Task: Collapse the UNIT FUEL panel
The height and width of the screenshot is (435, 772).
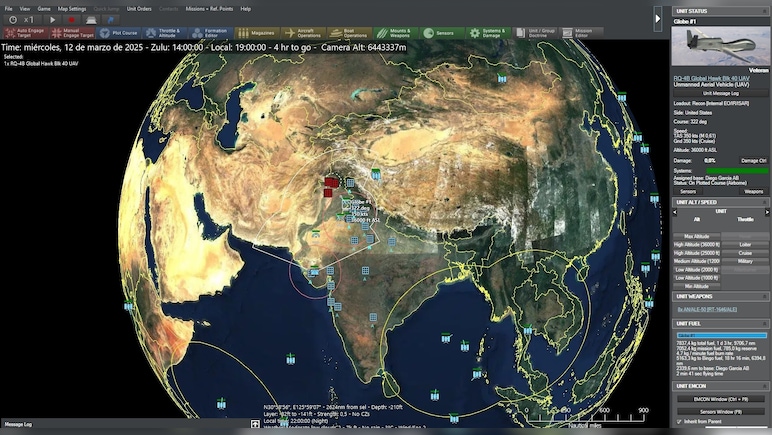Action: point(765,324)
